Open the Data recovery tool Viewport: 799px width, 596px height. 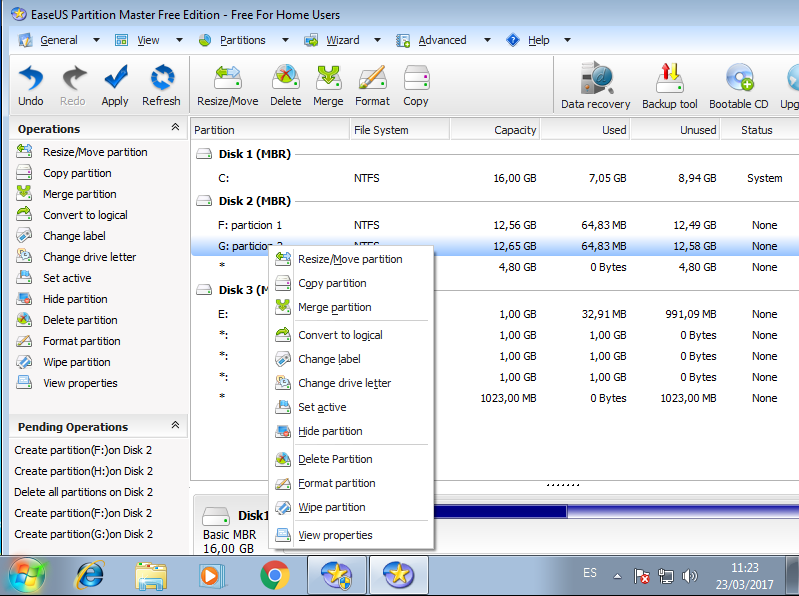point(596,85)
